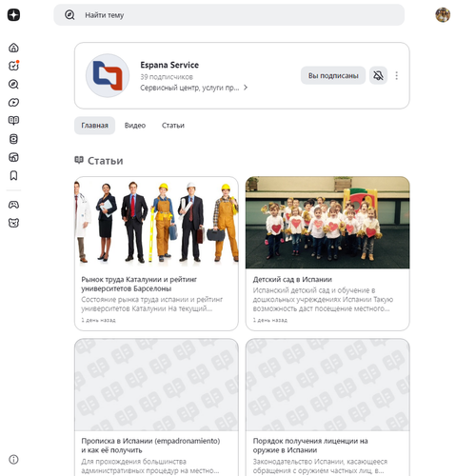Open the articles book sidebar icon
The width and height of the screenshot is (456, 476).
pyautogui.click(x=13, y=120)
